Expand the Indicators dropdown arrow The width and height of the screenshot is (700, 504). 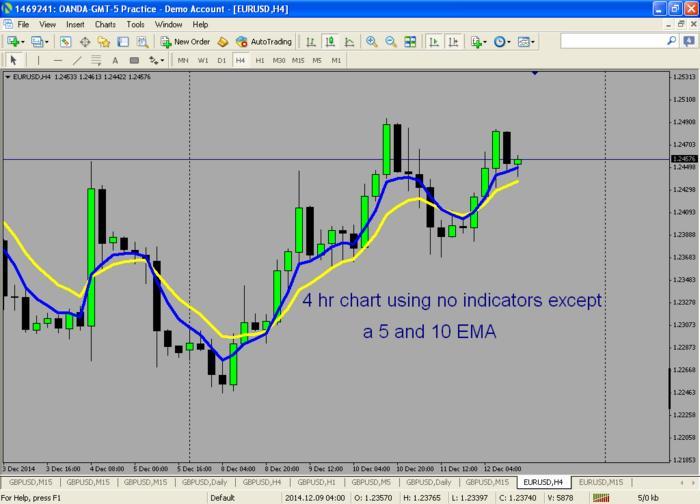[x=485, y=42]
